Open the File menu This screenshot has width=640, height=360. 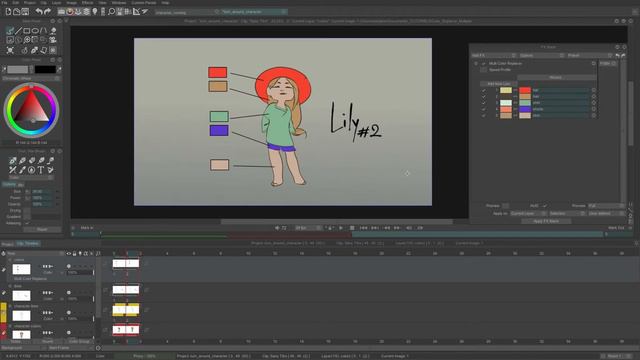pos(4,2)
